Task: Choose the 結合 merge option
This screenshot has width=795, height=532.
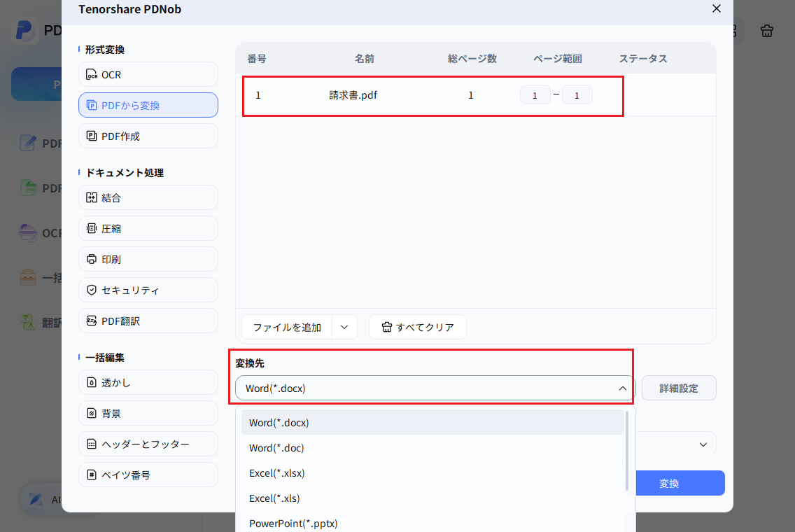Action: click(x=148, y=197)
